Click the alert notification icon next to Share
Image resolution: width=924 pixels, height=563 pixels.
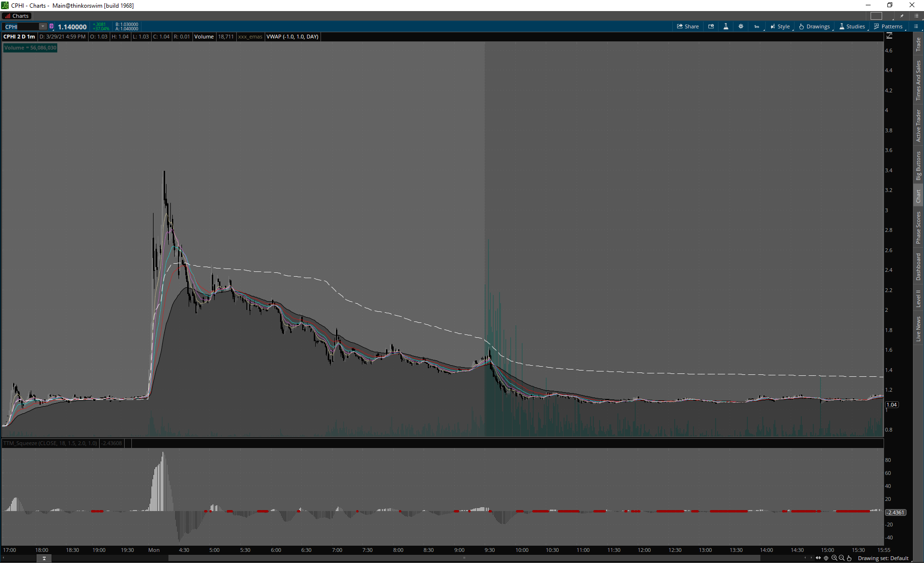click(711, 26)
